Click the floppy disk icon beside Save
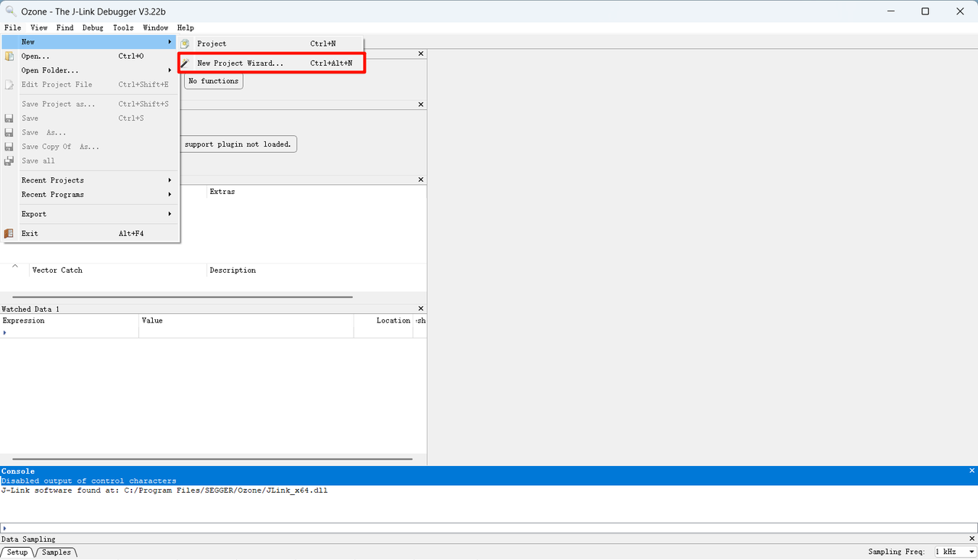The width and height of the screenshot is (978, 560). [9, 118]
